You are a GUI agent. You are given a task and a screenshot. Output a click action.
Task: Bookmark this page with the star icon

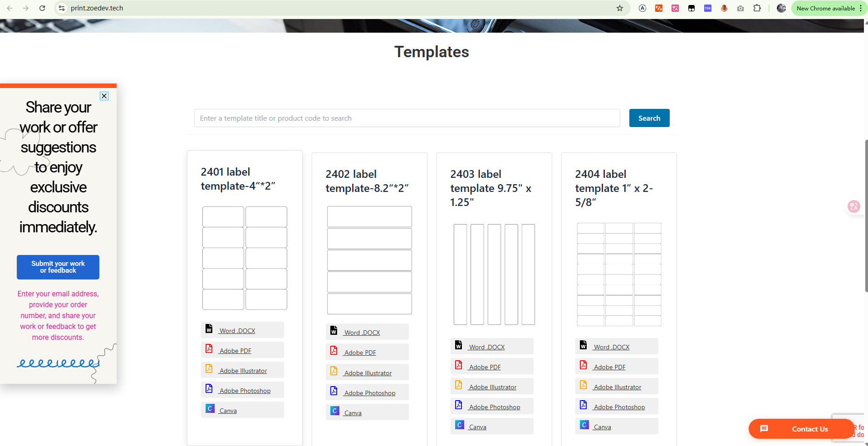(620, 8)
